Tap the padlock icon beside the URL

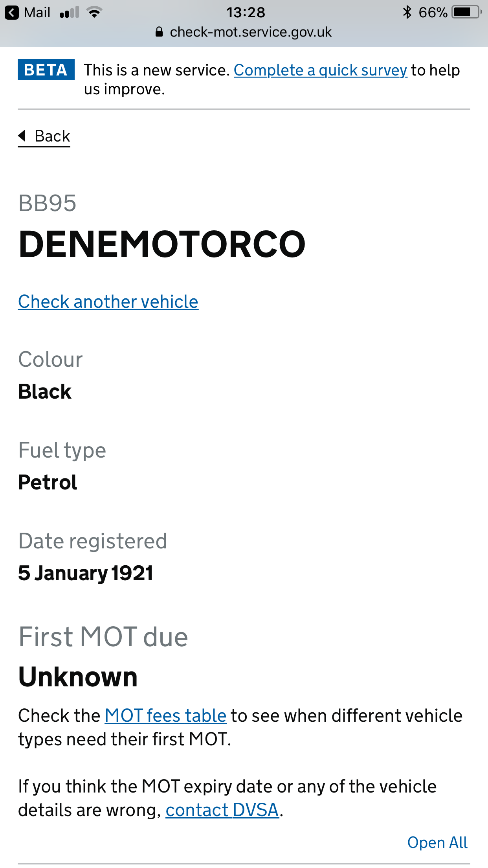159,32
